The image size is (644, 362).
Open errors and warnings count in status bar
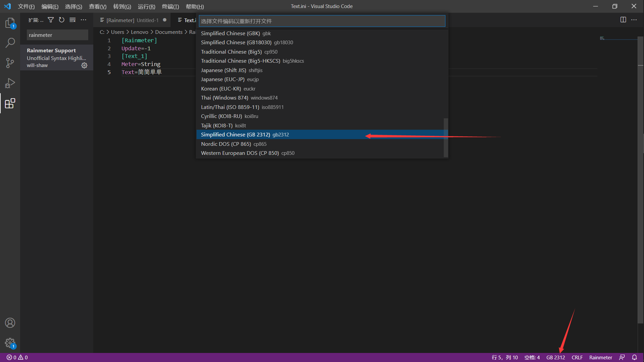point(17,358)
